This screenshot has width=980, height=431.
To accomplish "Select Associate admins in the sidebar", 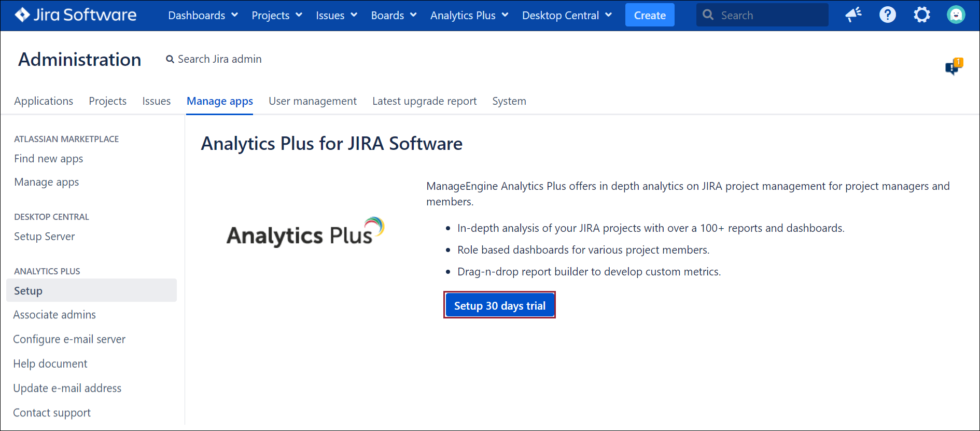I will (x=54, y=315).
